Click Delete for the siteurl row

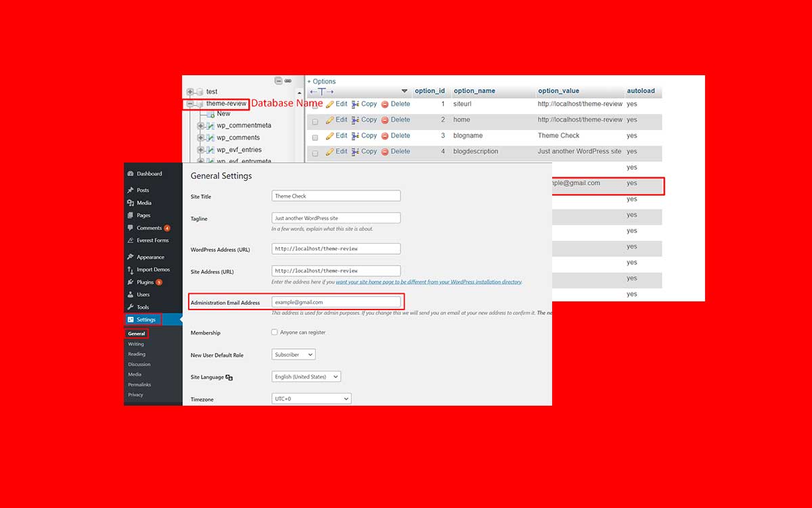pos(396,104)
